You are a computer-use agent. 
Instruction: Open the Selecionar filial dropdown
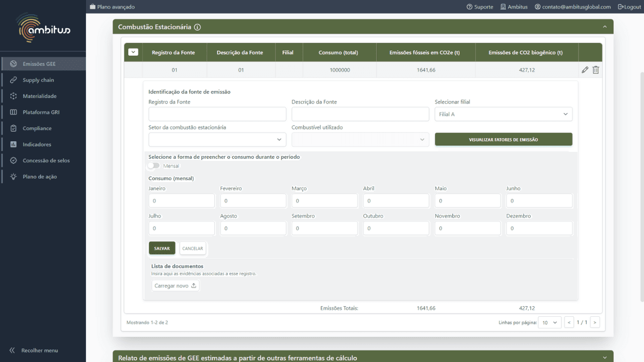504,114
